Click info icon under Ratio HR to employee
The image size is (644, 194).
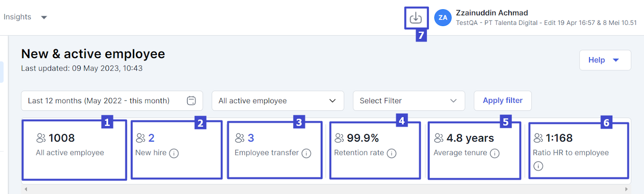pyautogui.click(x=538, y=166)
